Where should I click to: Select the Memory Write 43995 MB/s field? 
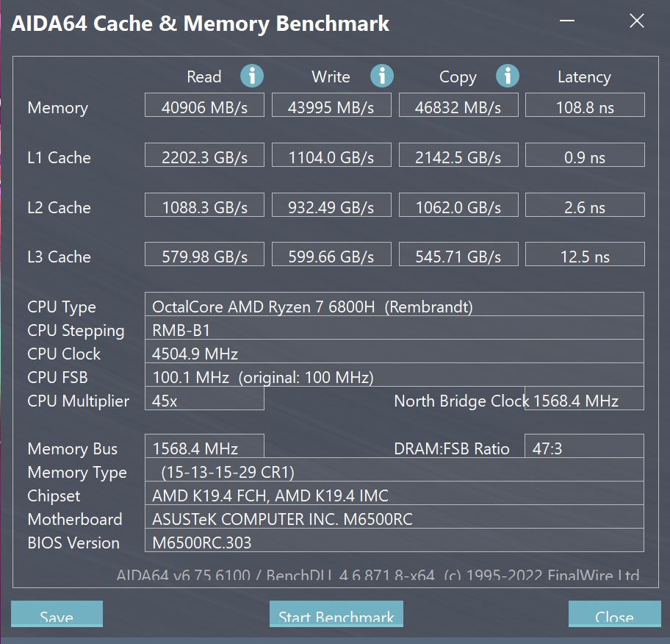click(331, 105)
